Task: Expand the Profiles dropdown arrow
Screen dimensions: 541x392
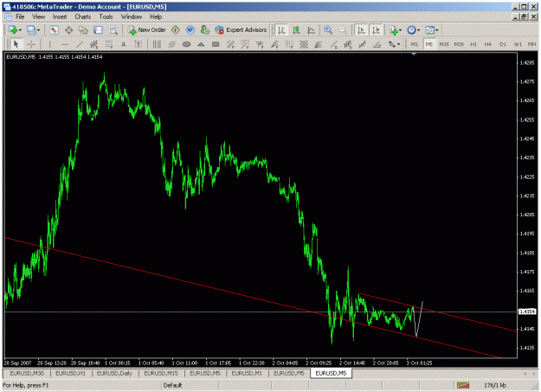Action: click(x=38, y=30)
